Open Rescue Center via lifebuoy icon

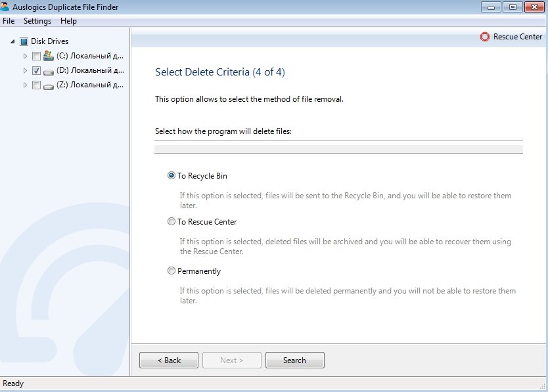(485, 37)
